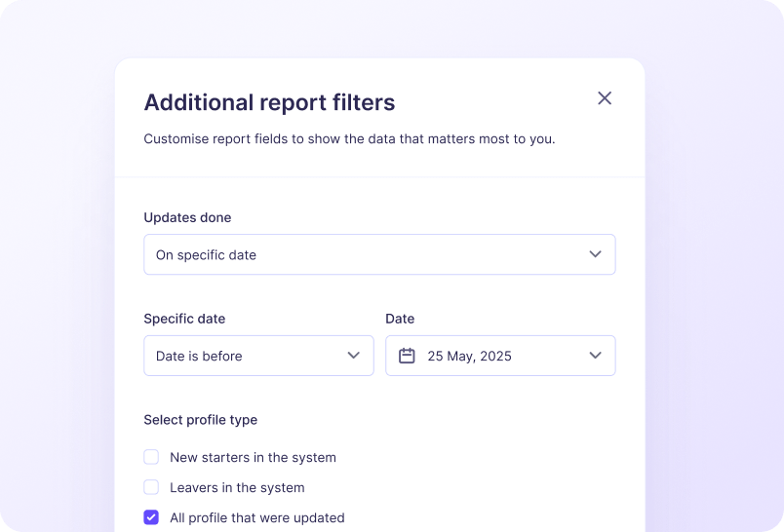Expand the Date is before dropdown
Viewport: 784px width, 532px height.
(x=257, y=356)
